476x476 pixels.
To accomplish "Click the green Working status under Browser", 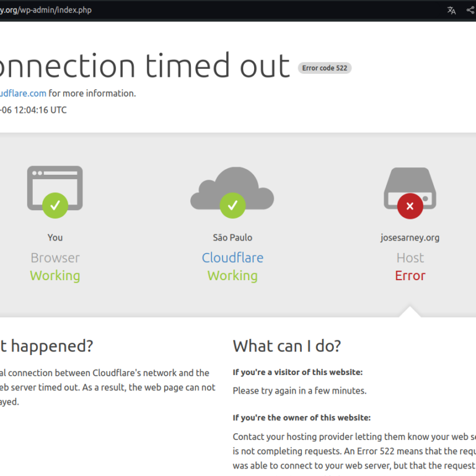I will 55,276.
